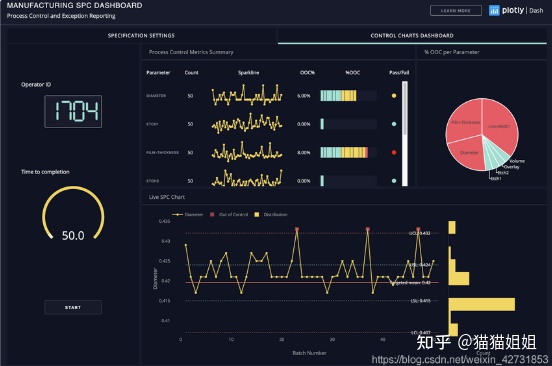Click the Parameter column header
This screenshot has width=552, height=366.
158,72
